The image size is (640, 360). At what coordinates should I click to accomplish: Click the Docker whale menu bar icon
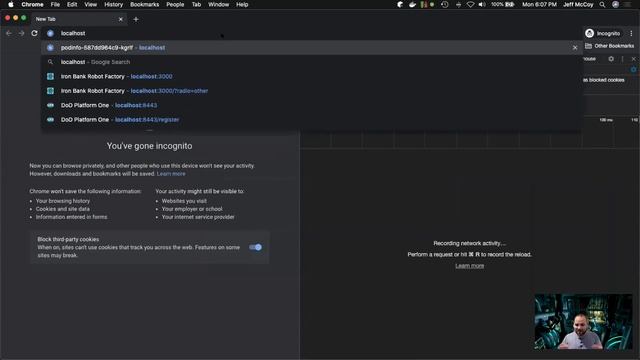coord(412,4)
